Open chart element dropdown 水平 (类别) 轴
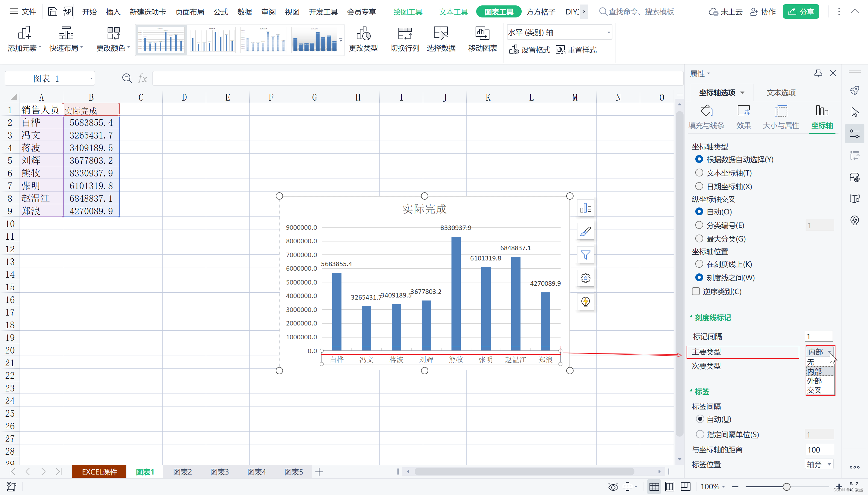The height and width of the screenshot is (495, 868). (559, 32)
